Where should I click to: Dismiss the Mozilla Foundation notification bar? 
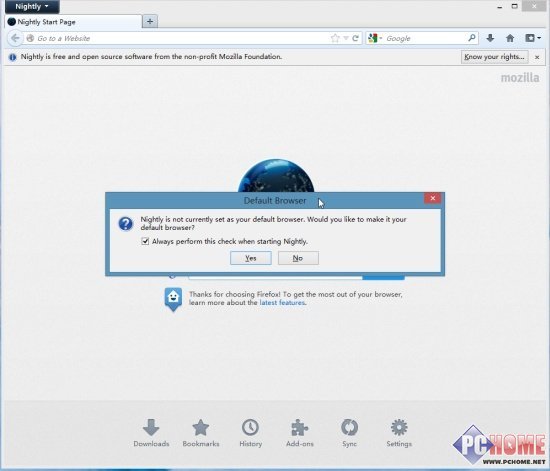pyautogui.click(x=537, y=57)
